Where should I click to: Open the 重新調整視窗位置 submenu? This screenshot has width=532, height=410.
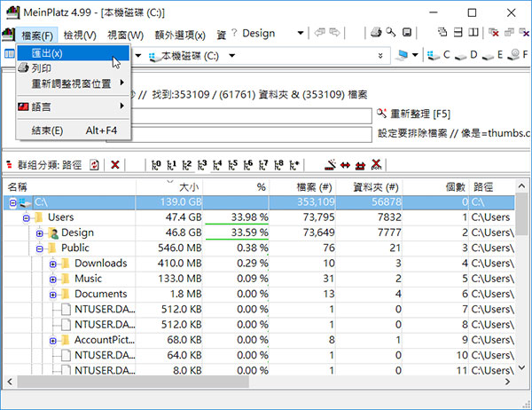tap(73, 83)
